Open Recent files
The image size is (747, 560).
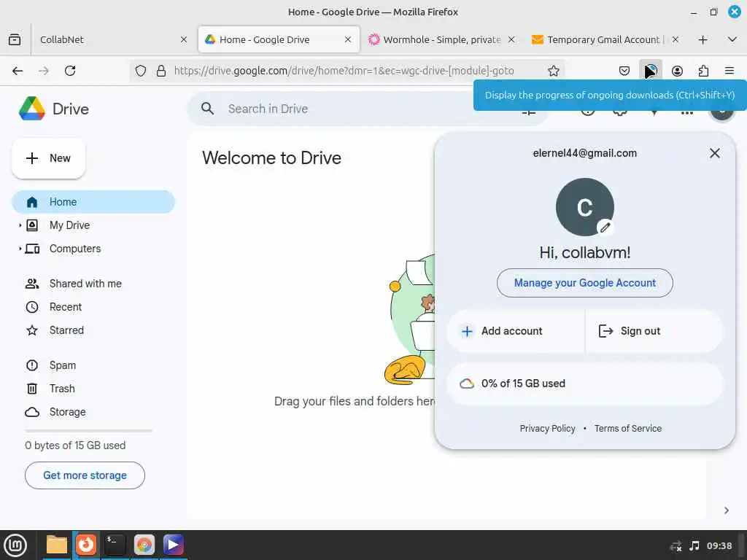tap(65, 307)
